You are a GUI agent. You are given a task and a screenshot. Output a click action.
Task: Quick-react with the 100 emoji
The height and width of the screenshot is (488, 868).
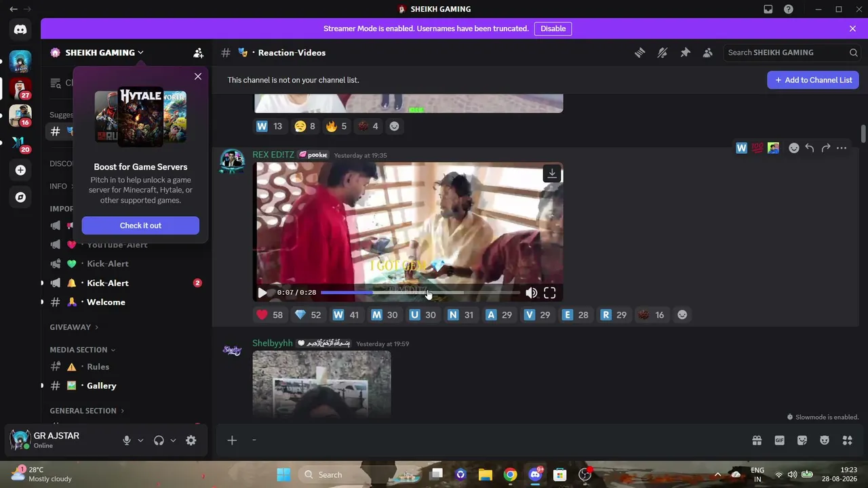(x=757, y=148)
